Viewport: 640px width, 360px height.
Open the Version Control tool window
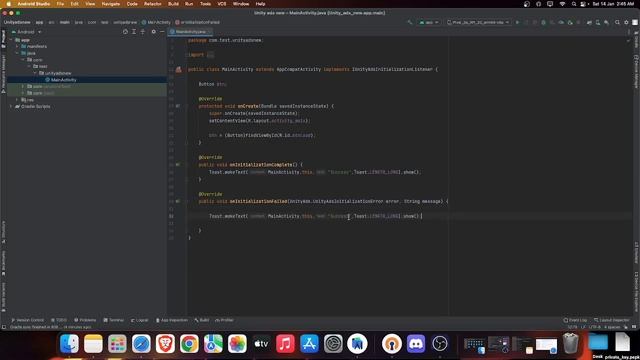point(27,320)
